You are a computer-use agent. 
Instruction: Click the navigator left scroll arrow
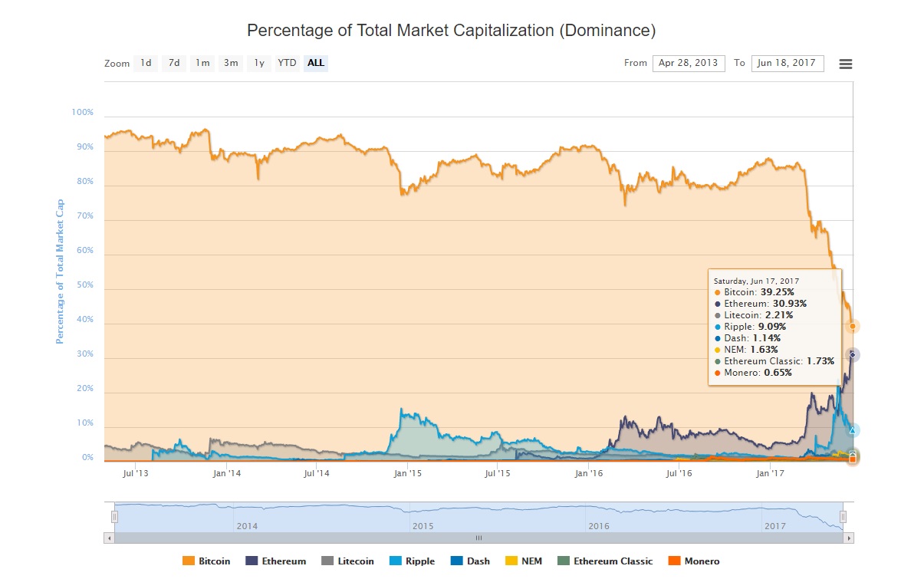pyautogui.click(x=108, y=538)
